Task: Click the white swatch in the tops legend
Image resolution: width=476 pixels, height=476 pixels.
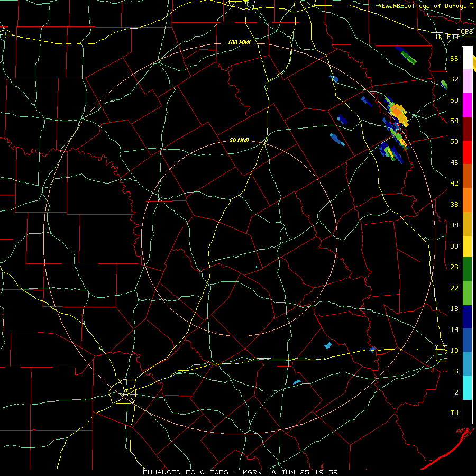Action: coord(467,58)
